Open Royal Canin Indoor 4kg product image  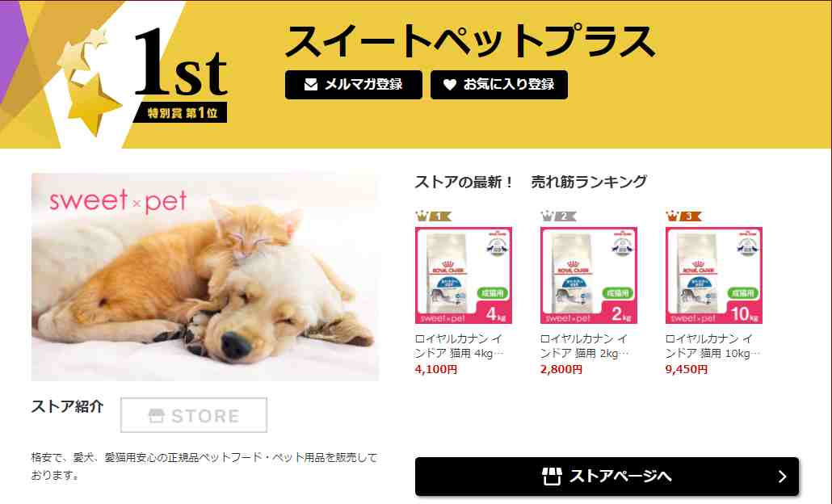point(464,275)
